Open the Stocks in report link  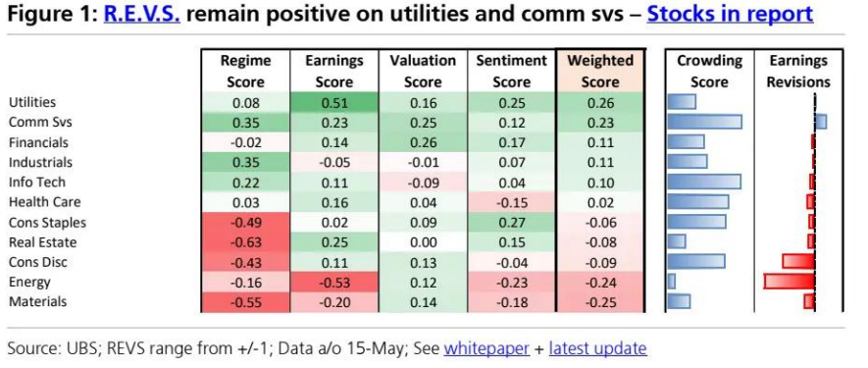coord(730,15)
